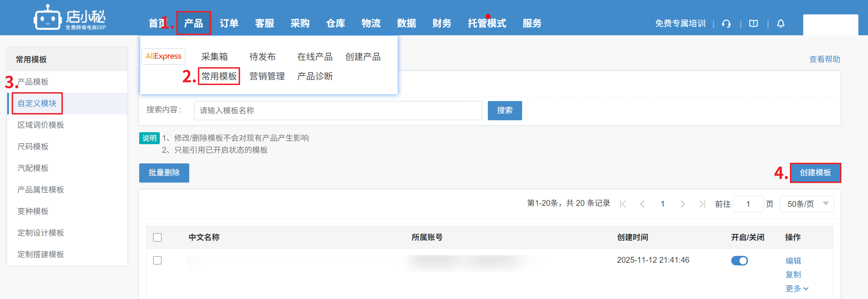Open the 订单 menu in top navigation
Screen dimensions: 868x299
[229, 23]
